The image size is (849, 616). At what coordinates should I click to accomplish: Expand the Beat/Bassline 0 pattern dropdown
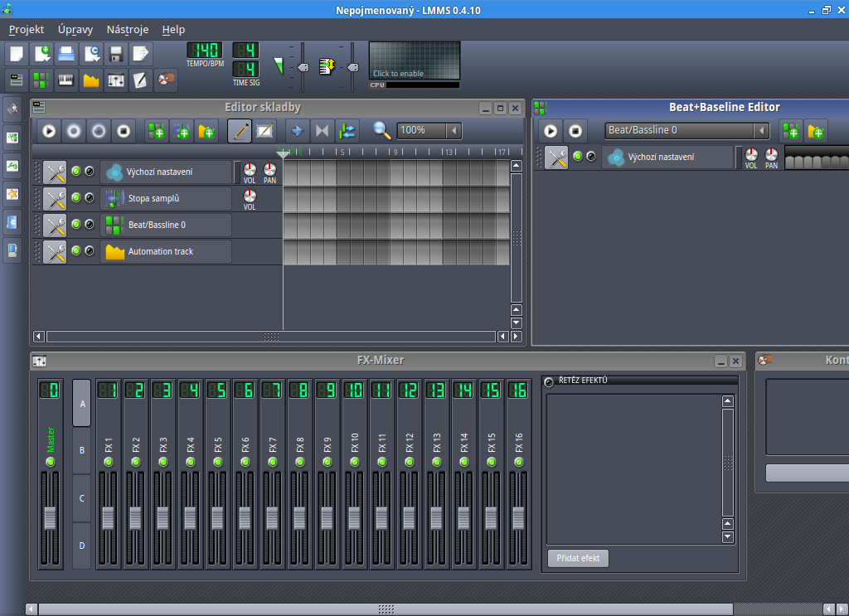[760, 130]
